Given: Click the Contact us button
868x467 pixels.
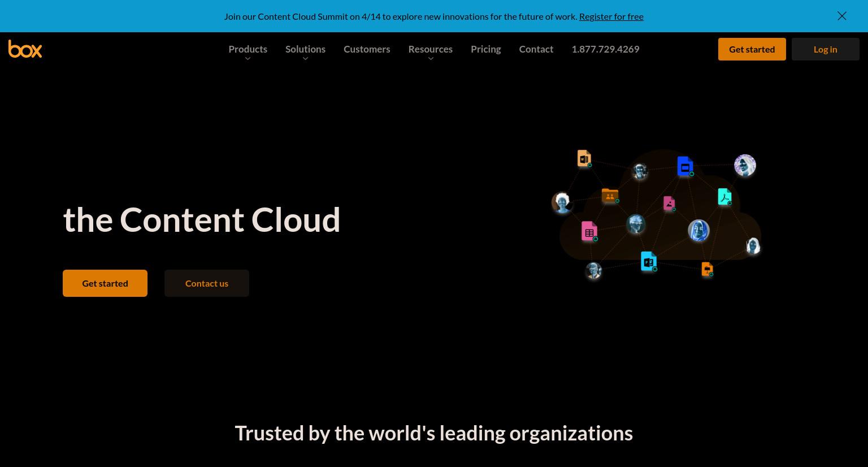Looking at the screenshot, I should coord(207,283).
